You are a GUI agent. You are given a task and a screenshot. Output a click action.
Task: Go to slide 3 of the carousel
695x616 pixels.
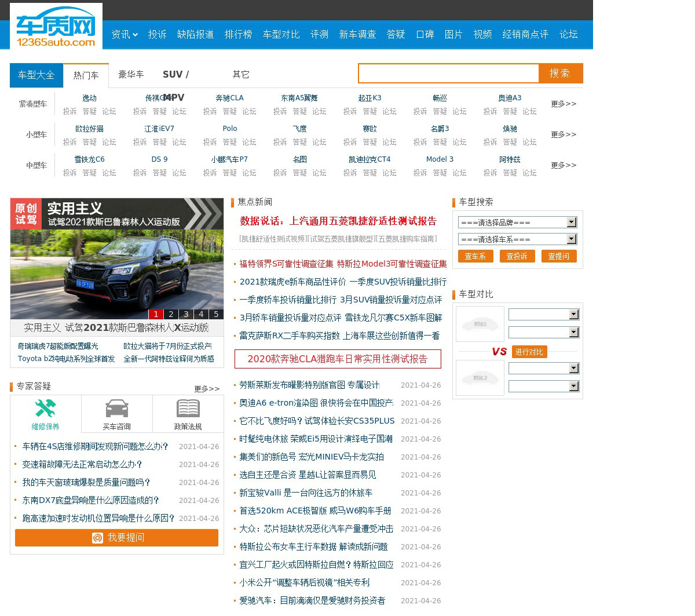(186, 314)
